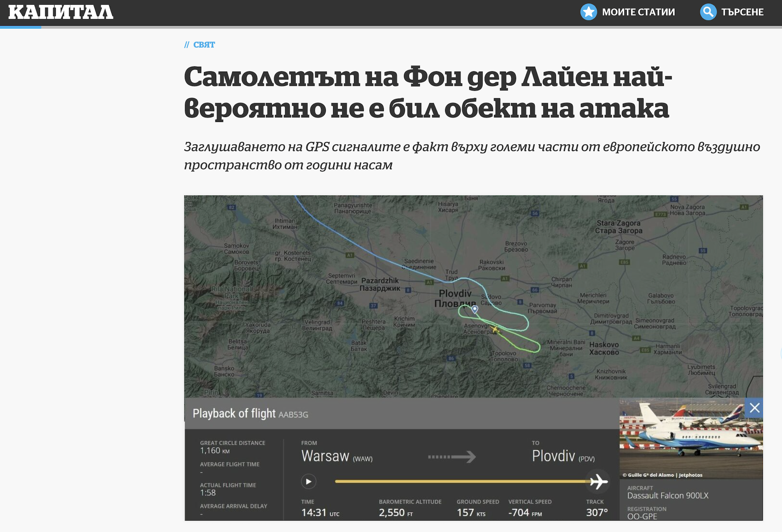The image size is (782, 532).
Task: Open the СВЯТ section
Action: (x=204, y=45)
